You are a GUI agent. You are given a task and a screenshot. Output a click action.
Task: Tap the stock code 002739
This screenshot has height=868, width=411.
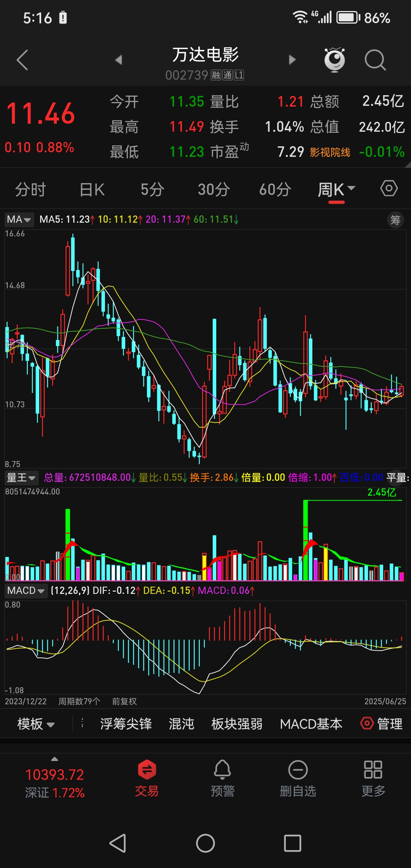coord(186,75)
